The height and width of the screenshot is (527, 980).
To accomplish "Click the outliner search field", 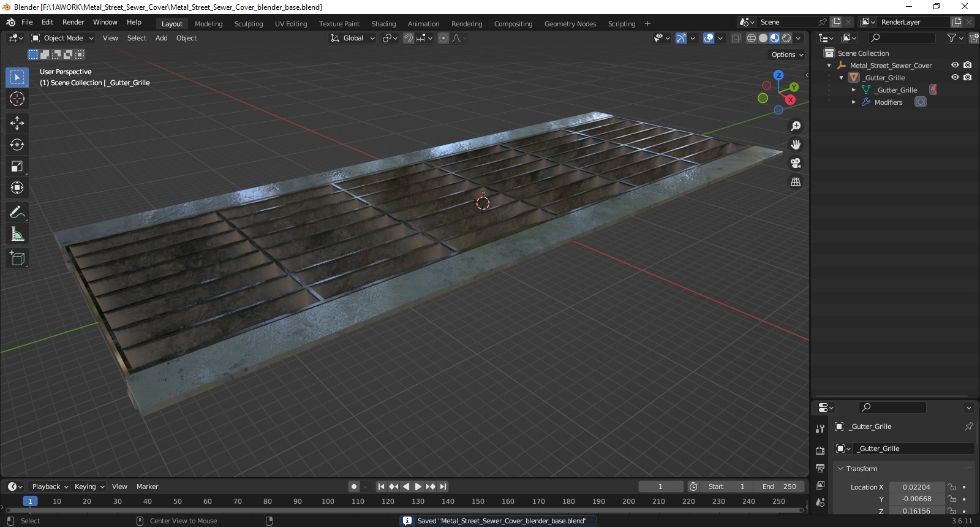I will 902,38.
